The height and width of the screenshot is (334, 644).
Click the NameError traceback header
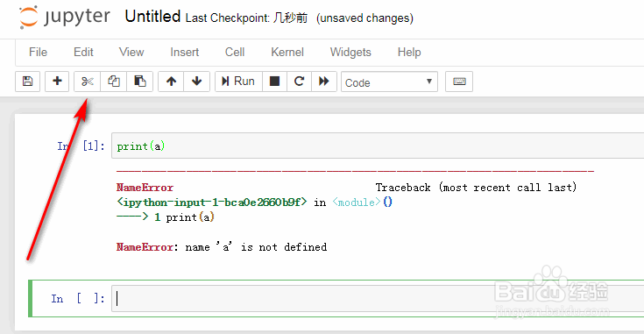coord(145,188)
